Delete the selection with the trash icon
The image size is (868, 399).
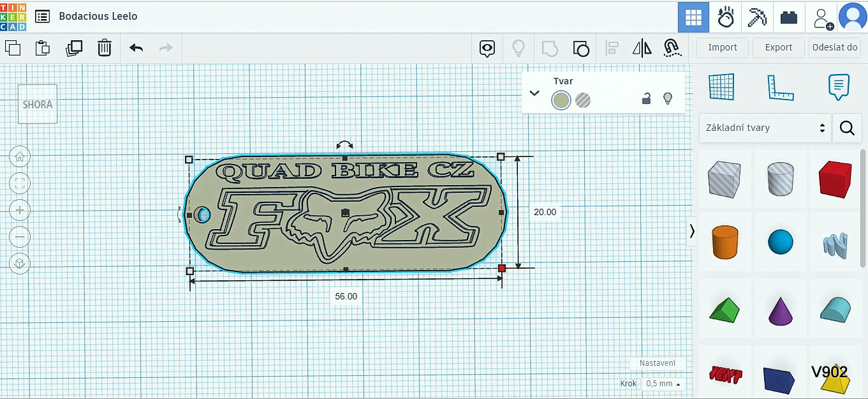pos(105,48)
